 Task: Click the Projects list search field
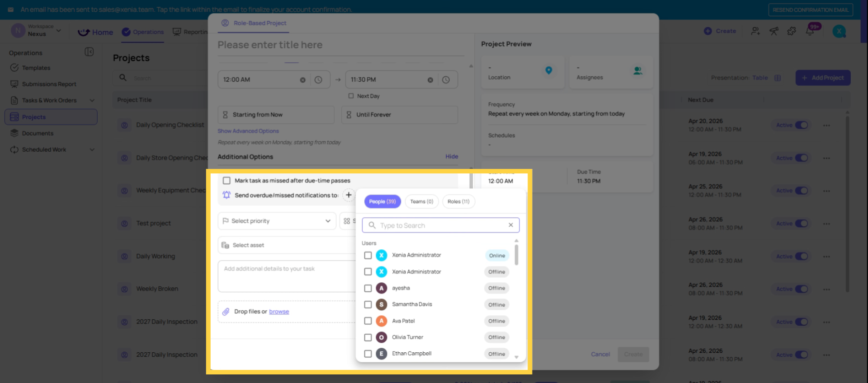(160, 78)
